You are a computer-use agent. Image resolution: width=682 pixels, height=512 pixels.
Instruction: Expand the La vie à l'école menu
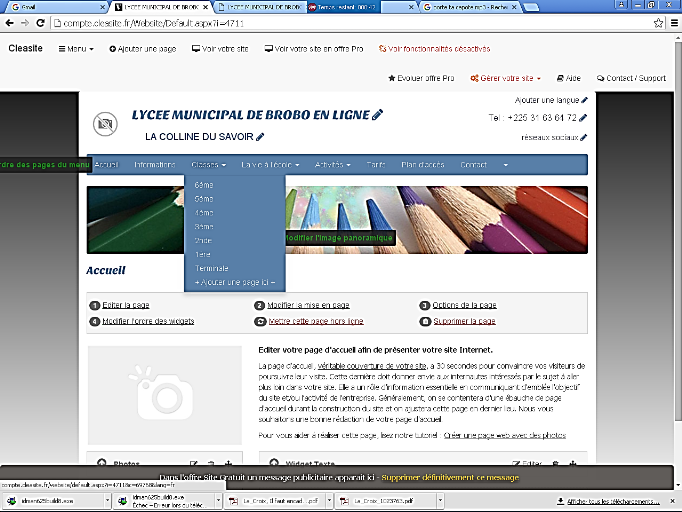[270, 165]
